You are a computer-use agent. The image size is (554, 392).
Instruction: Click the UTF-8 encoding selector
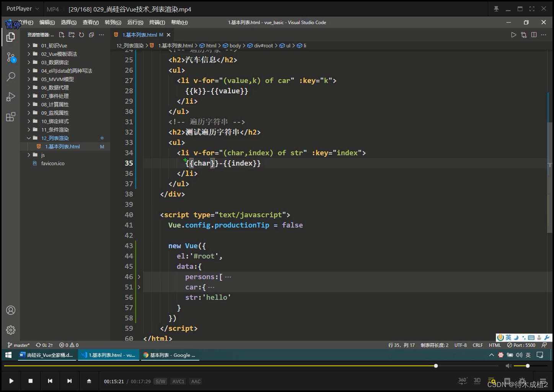(x=461, y=345)
